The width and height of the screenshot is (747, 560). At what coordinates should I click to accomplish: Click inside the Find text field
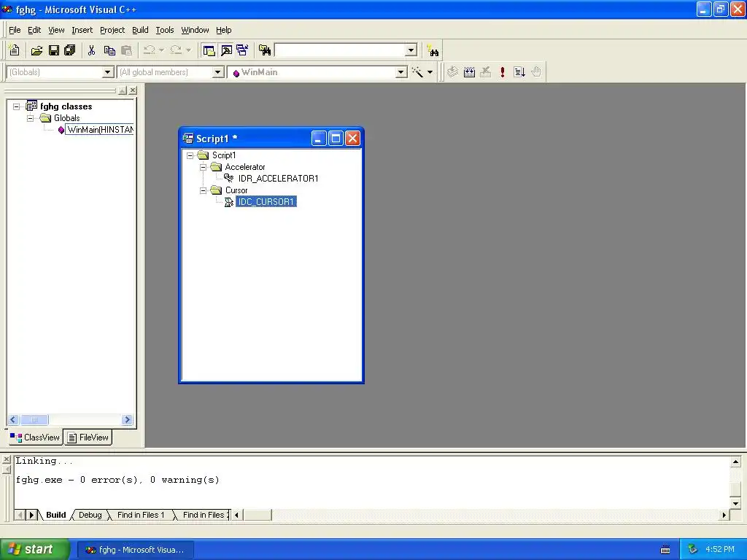pos(340,50)
